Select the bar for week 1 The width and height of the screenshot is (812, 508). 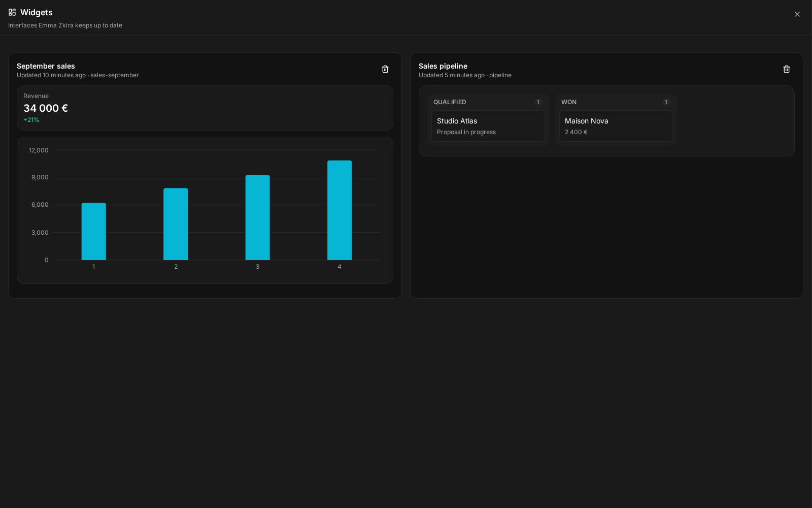tap(94, 232)
